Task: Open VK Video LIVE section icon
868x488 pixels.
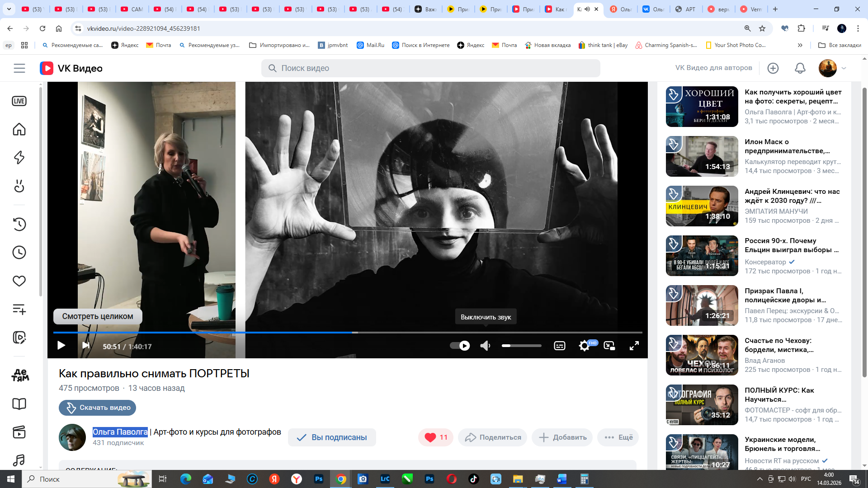Action: click(19, 101)
